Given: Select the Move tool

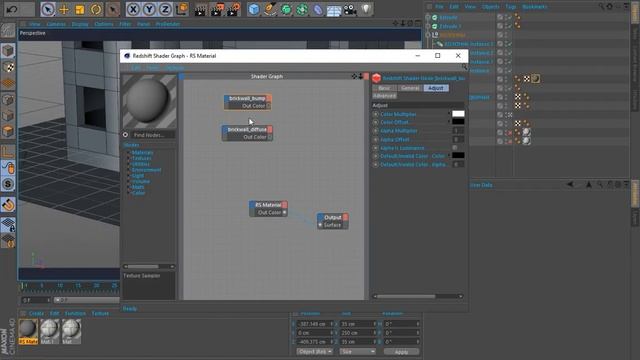Looking at the screenshot, I should pyautogui.click(x=64, y=9).
